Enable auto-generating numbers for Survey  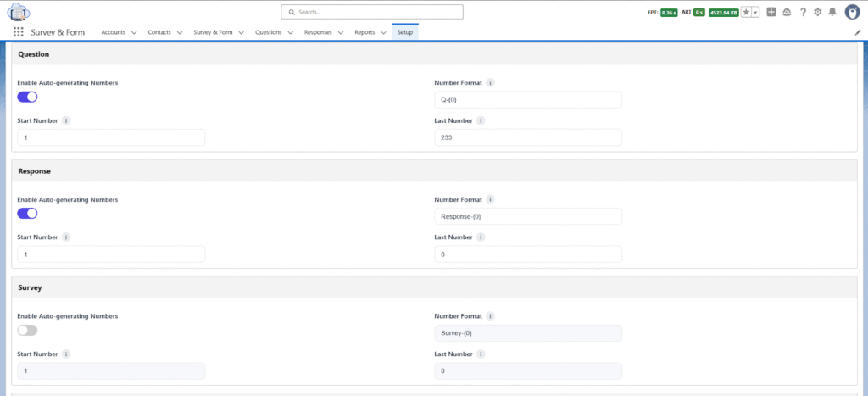point(27,330)
